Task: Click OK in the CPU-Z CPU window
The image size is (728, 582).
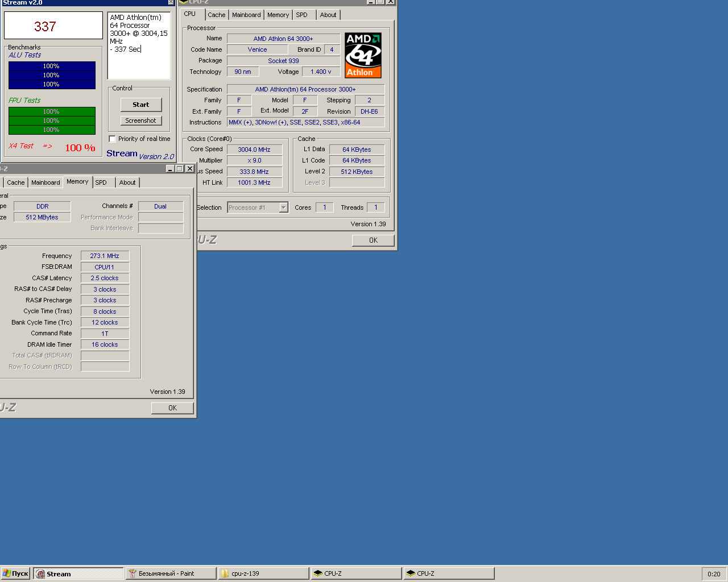Action: tap(373, 240)
